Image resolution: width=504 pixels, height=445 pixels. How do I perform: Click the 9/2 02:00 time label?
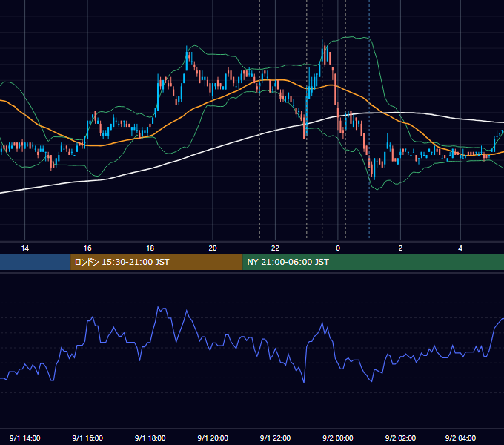[x=400, y=438]
